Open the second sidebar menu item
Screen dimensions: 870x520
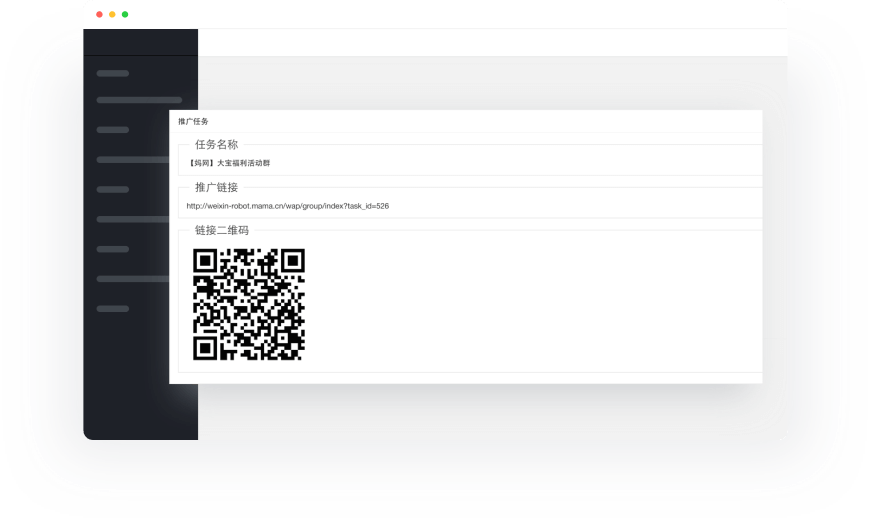138,100
